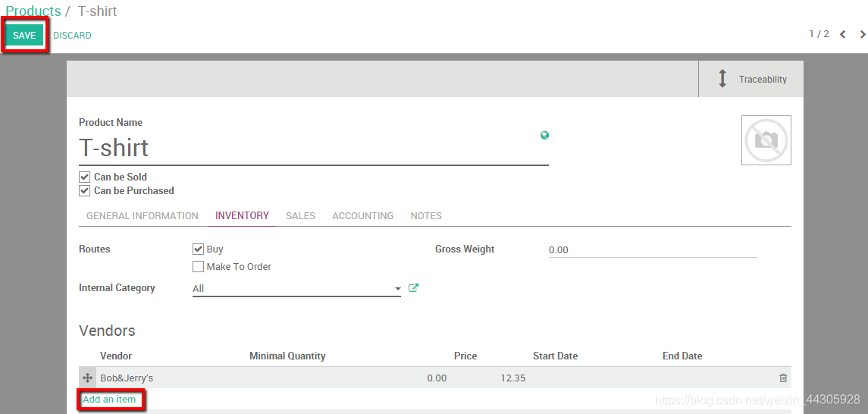
Task: Go to the next record arrow
Action: coord(863,34)
